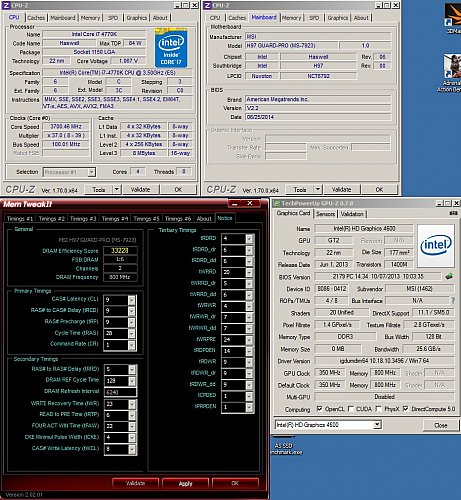Viewport: 461px width, 500px height.
Task: Open the tWRPRE timing dropdown
Action: click(249, 339)
